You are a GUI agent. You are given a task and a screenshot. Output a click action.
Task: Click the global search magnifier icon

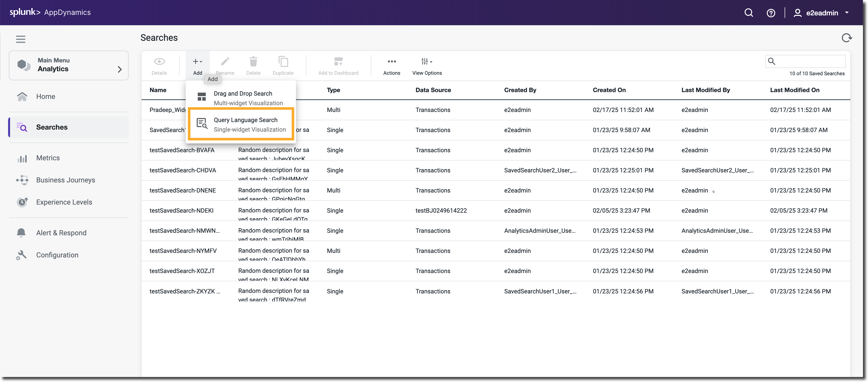[748, 13]
